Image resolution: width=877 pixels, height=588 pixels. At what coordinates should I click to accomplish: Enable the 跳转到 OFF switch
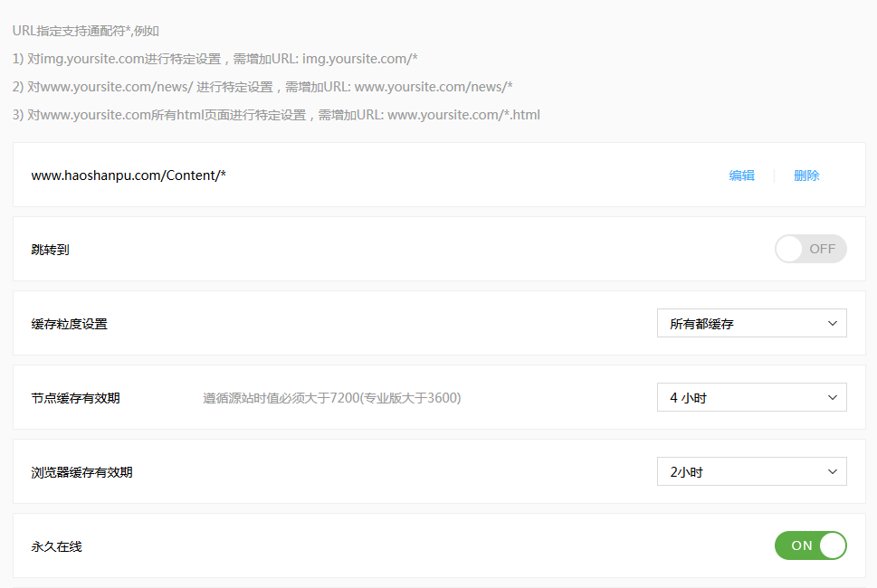coord(810,249)
